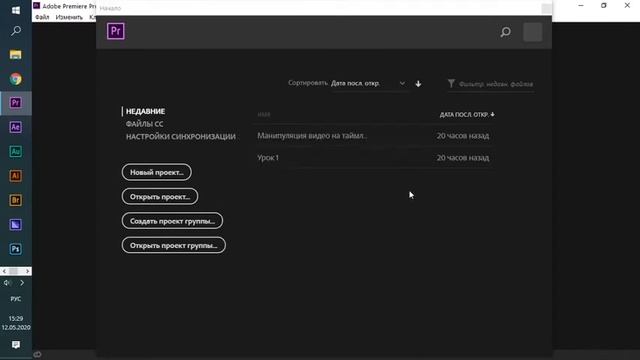Close the Начало start dialog
This screenshot has height=360, width=640.
(547, 8)
